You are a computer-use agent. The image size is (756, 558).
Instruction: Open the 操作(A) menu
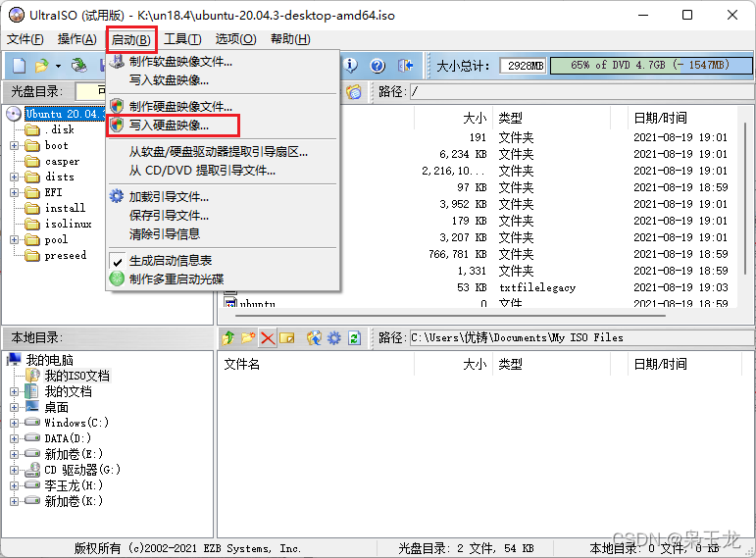[76, 39]
